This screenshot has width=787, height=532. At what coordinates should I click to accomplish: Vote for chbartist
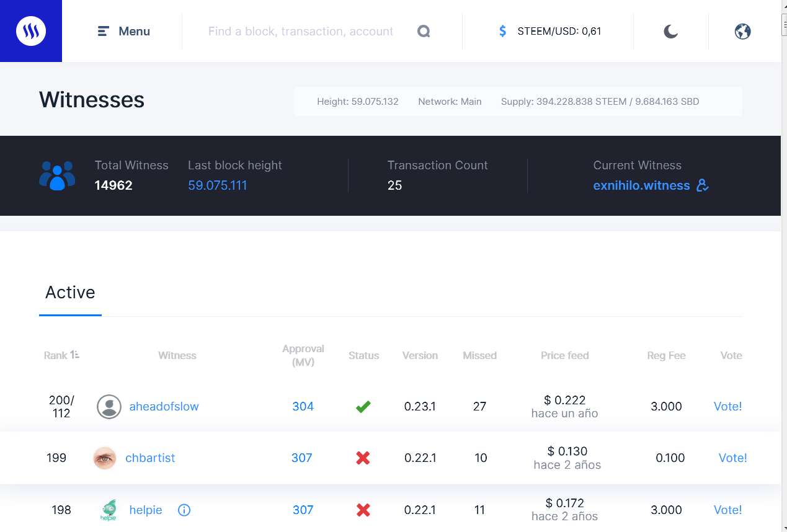coord(733,458)
